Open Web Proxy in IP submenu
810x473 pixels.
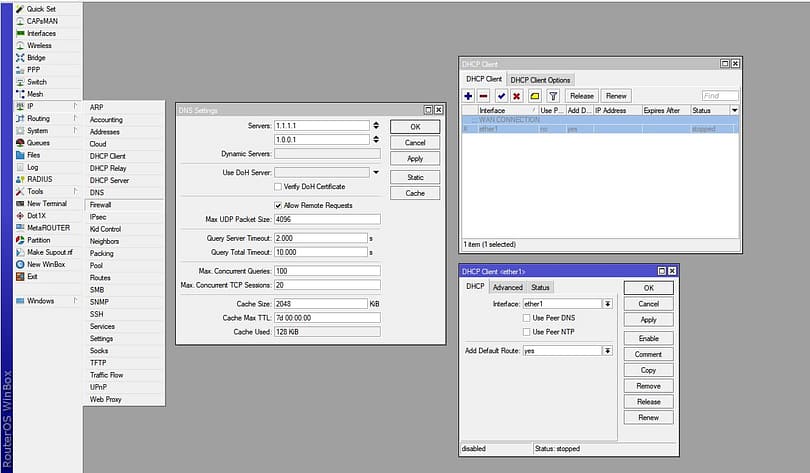pos(123,400)
